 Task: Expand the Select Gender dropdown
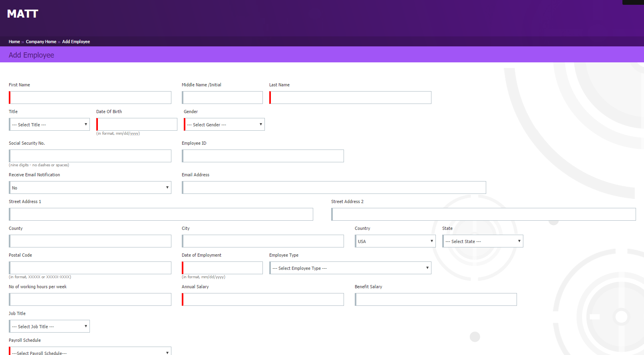coord(225,124)
